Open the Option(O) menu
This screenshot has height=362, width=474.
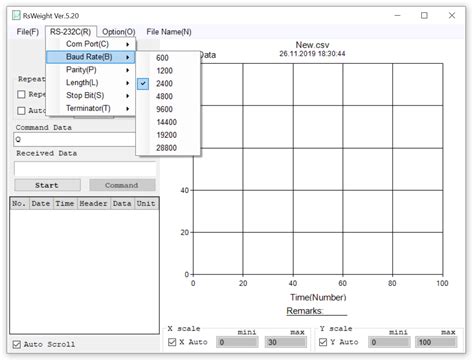tap(118, 32)
